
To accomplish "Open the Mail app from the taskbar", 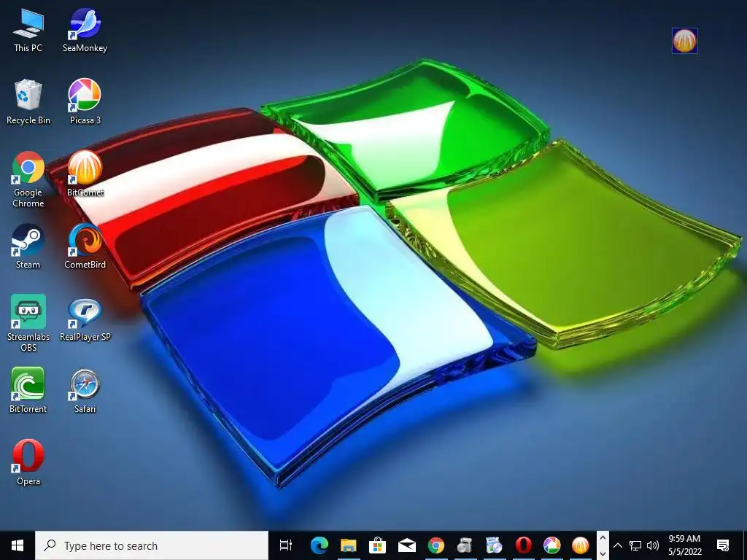I will tap(407, 545).
